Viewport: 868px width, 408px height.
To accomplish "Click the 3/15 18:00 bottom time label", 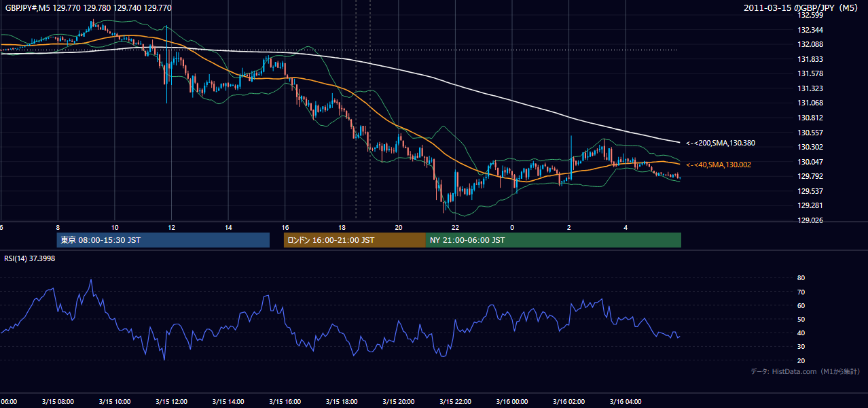I will click(342, 402).
